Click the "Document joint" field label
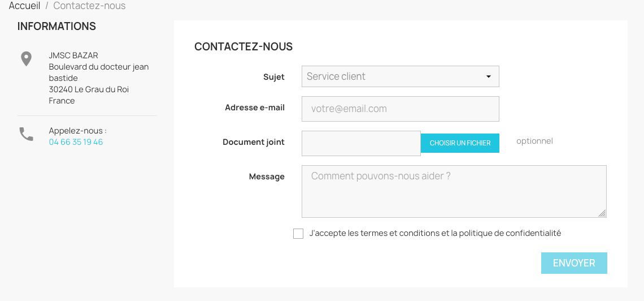This screenshot has height=301, width=644. [254, 142]
